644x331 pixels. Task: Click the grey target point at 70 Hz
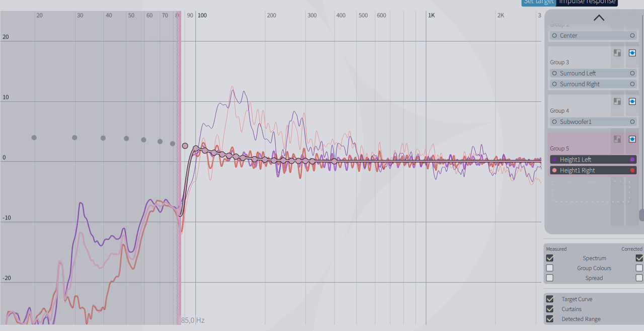point(160,141)
